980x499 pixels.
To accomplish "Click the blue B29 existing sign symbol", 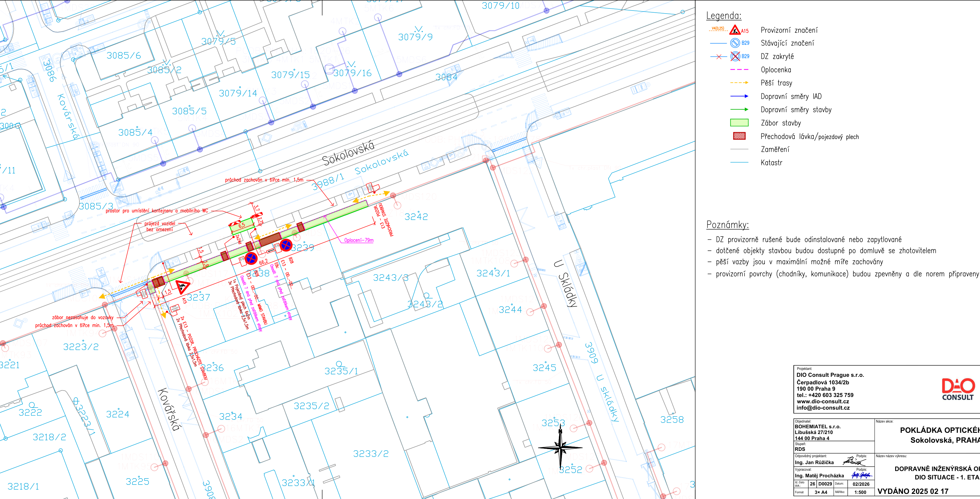I will [x=735, y=43].
